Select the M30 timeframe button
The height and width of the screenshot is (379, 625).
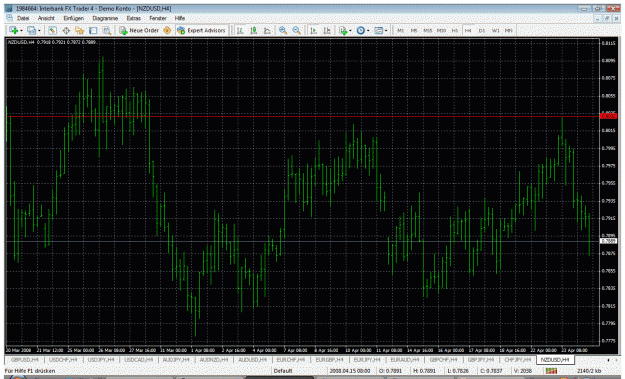pyautogui.click(x=441, y=30)
